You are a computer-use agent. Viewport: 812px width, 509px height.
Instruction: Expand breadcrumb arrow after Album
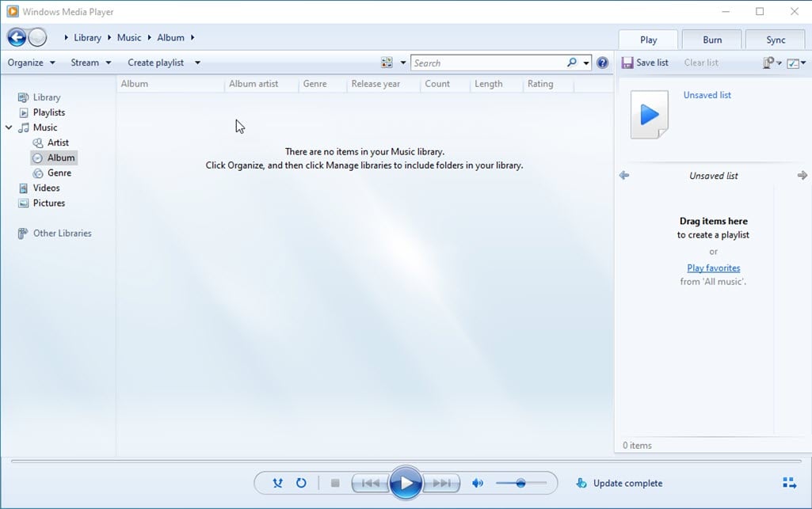coord(193,37)
